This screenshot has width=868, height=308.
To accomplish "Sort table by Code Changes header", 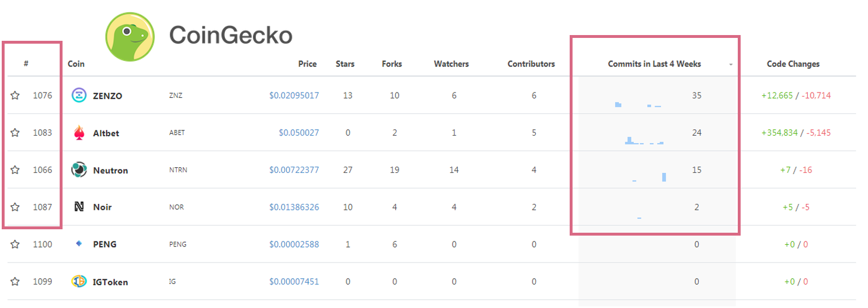I will (793, 64).
